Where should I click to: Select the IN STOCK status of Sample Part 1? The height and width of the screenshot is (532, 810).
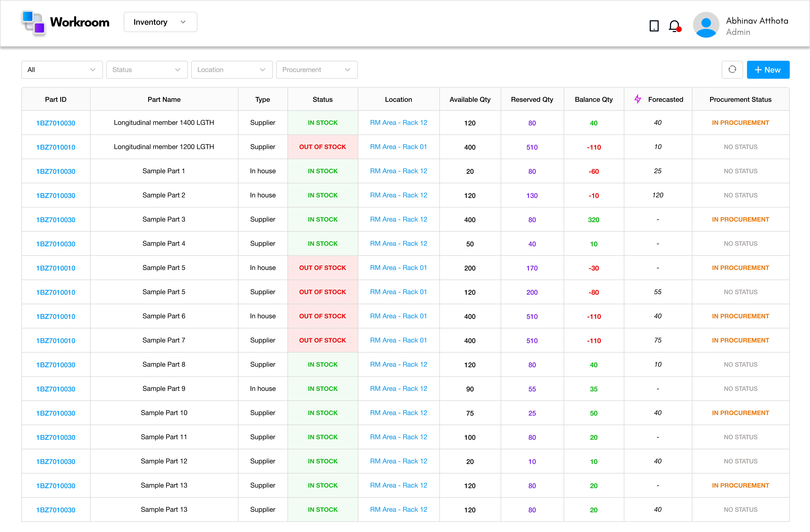click(323, 171)
